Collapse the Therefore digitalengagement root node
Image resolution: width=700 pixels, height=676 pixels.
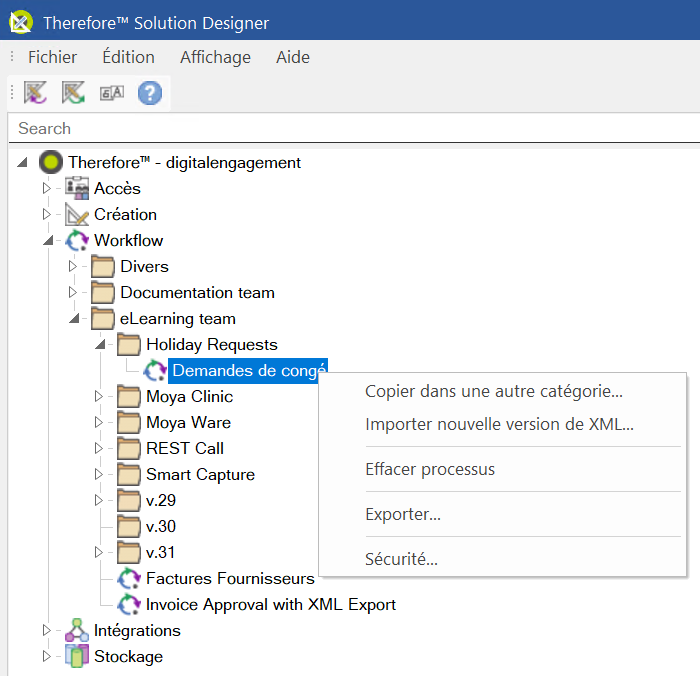(22, 162)
